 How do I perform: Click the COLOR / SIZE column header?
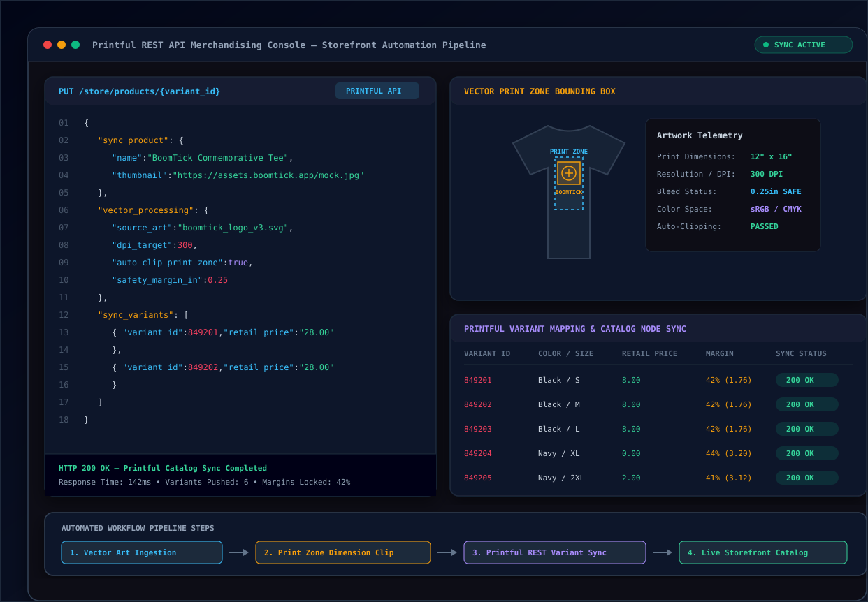pos(566,353)
